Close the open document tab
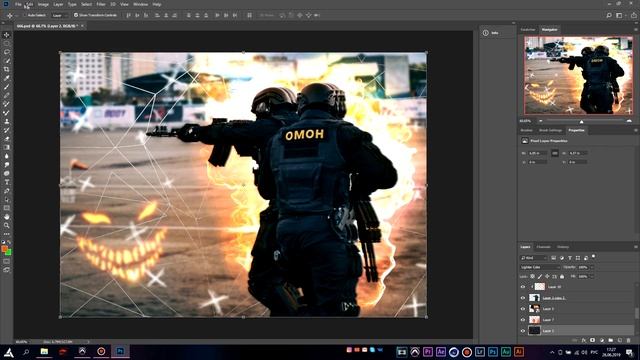 (x=82, y=26)
